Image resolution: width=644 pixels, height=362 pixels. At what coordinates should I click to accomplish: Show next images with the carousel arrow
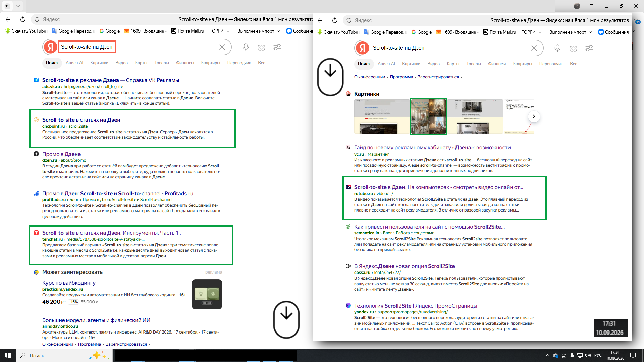tap(534, 116)
